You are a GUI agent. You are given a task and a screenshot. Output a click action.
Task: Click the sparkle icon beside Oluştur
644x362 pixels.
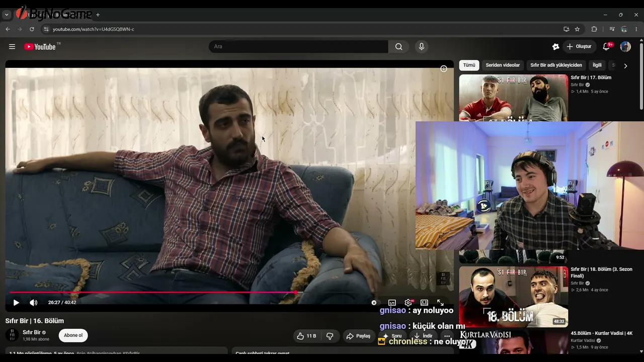coord(555,47)
